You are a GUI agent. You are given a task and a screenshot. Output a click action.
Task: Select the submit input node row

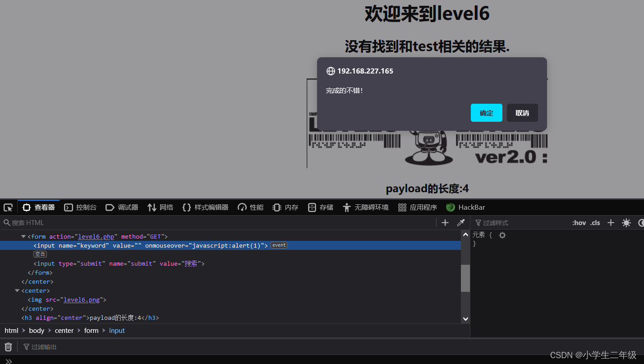tap(230, 263)
